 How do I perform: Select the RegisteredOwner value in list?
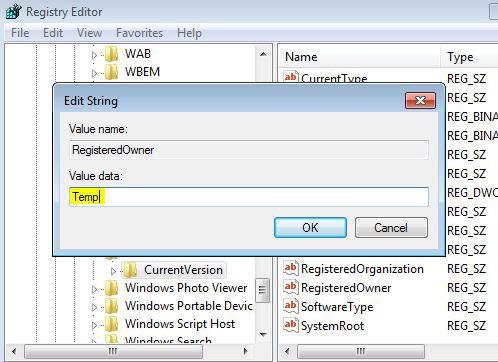pos(346,288)
